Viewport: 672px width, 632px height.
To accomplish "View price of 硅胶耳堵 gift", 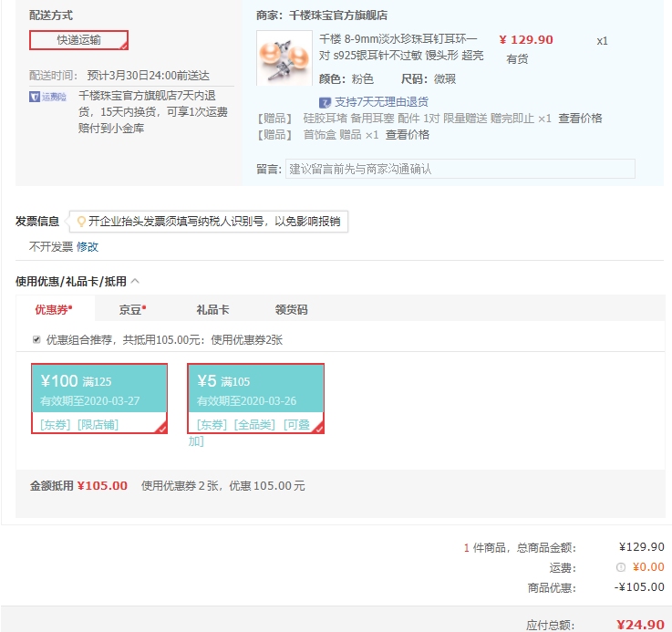I will pyautogui.click(x=580, y=119).
